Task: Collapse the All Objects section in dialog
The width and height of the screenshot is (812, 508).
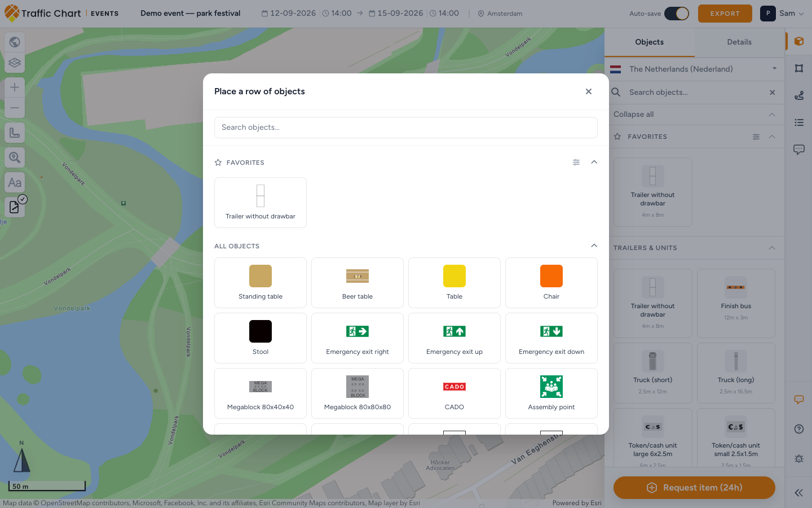Action: [x=594, y=246]
